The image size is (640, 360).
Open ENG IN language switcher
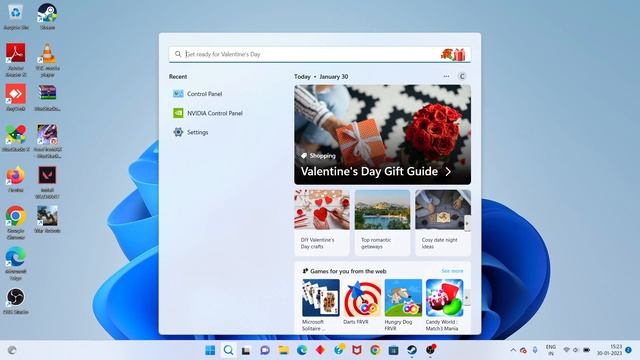coord(551,350)
